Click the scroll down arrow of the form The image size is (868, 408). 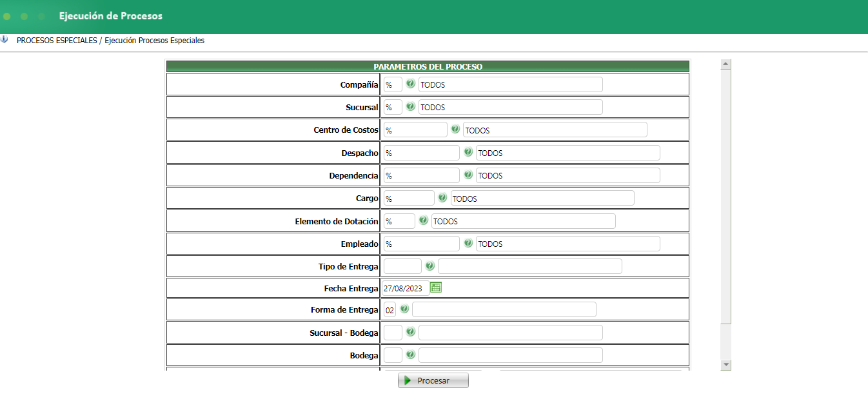(725, 365)
